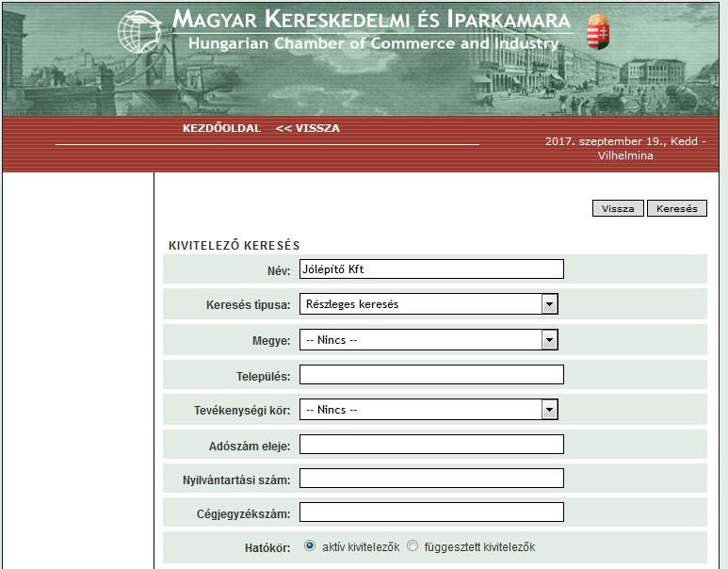The width and height of the screenshot is (728, 569).
Task: Click the KIVITELEZŐ KERESÉS heading
Action: click(x=234, y=246)
